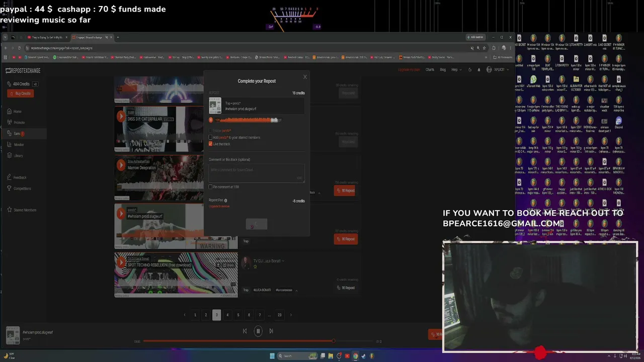Close the Complete your Repost dialog
Screen dimensions: 644x362
pyautogui.click(x=305, y=77)
